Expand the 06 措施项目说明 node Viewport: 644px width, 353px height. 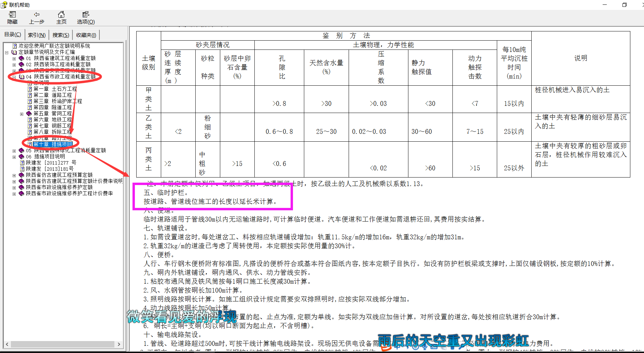(x=14, y=157)
